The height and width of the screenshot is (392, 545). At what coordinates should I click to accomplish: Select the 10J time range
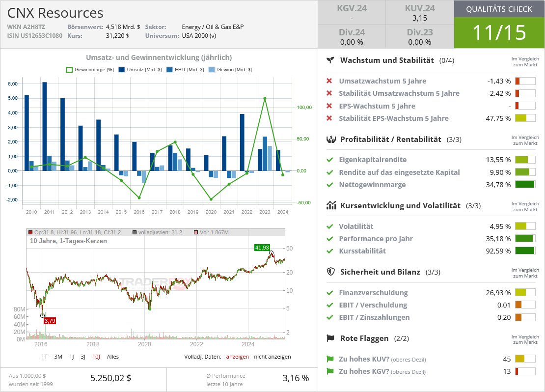pos(96,357)
